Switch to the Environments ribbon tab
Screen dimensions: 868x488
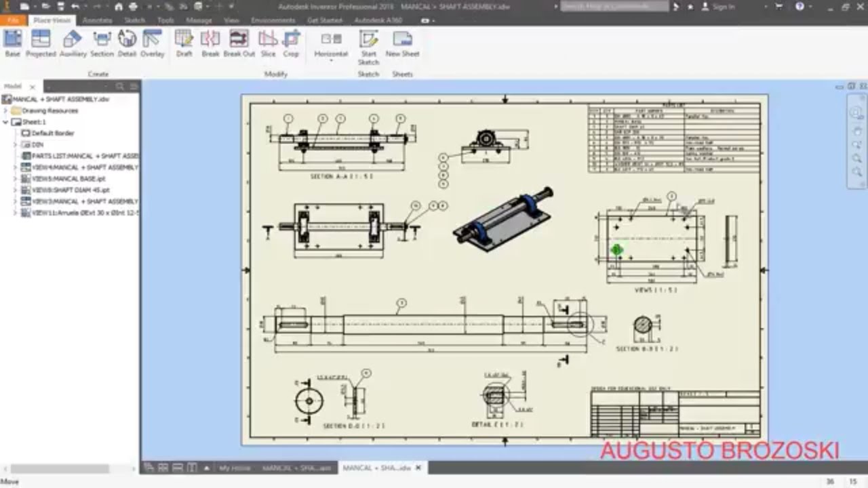click(273, 20)
